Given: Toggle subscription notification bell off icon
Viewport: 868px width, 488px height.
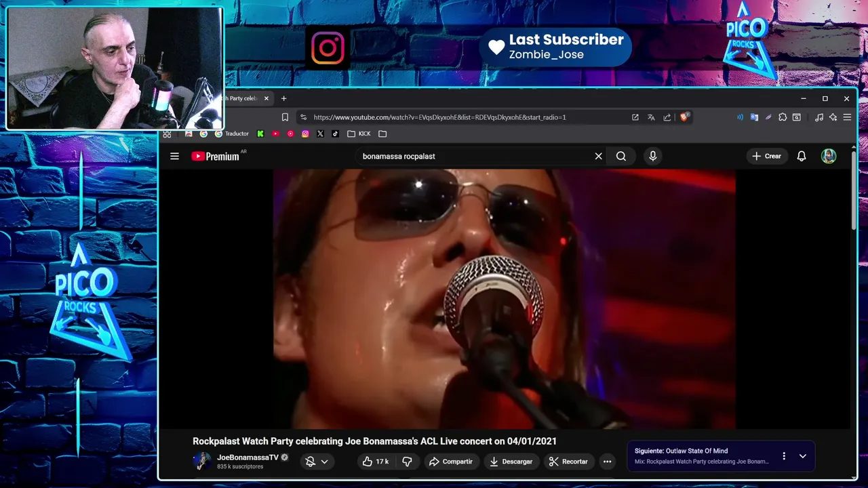Looking at the screenshot, I should 311,462.
